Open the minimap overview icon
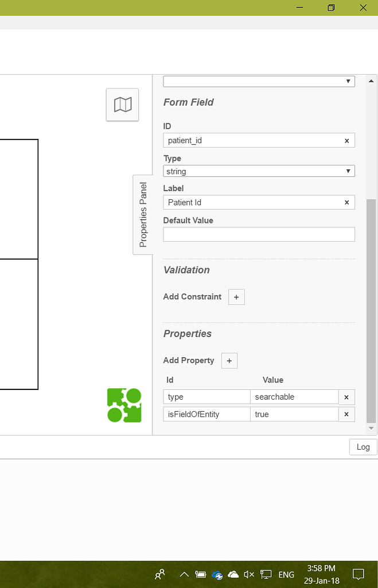The width and height of the screenshot is (378, 588). click(122, 105)
